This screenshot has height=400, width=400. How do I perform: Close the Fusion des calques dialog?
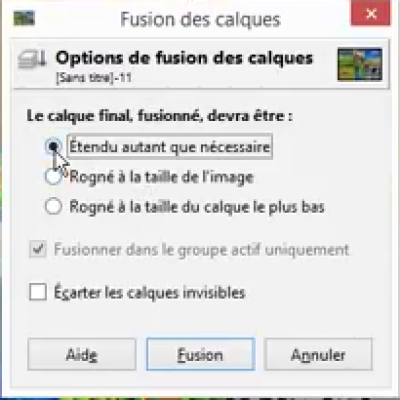(x=371, y=14)
